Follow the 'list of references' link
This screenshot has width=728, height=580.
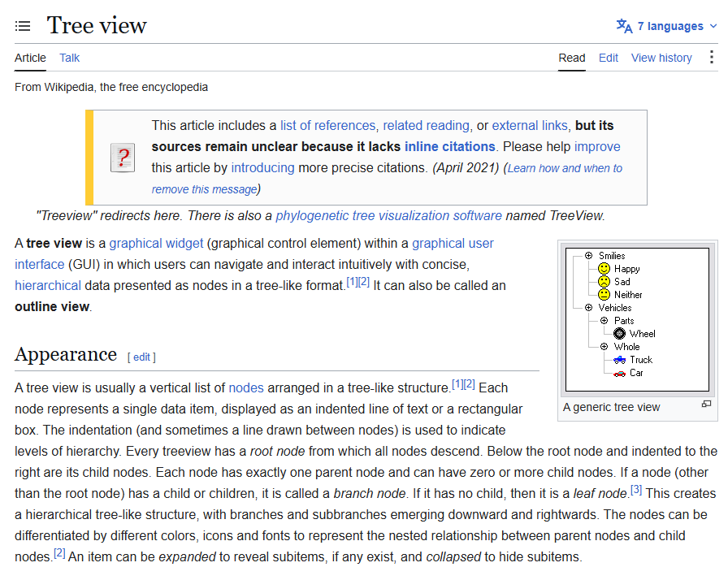click(327, 126)
